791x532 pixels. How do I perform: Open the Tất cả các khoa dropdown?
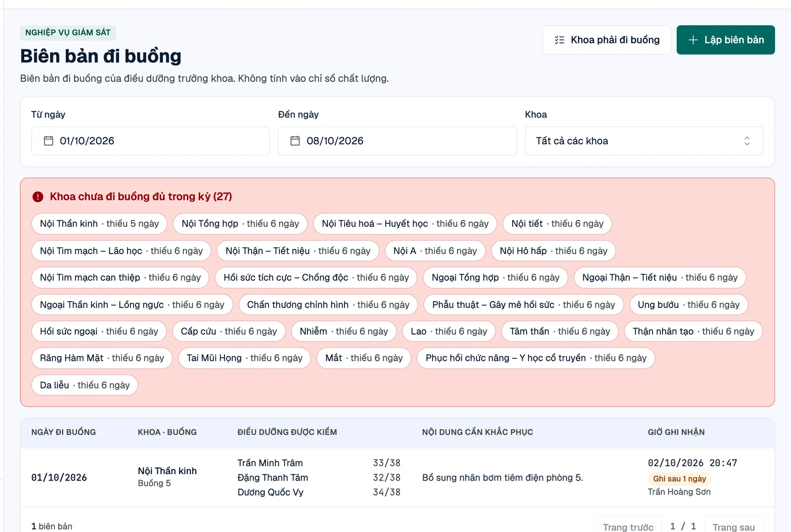tap(644, 141)
